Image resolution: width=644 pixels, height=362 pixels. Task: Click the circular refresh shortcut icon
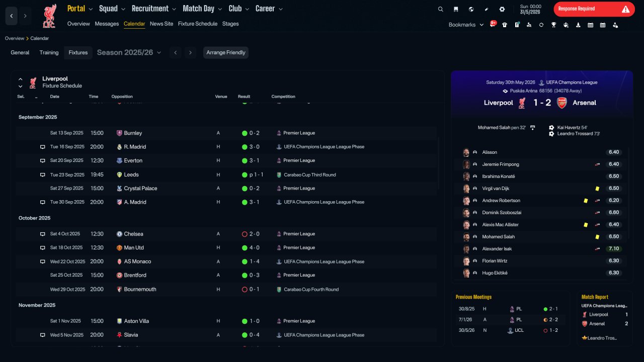point(541,25)
